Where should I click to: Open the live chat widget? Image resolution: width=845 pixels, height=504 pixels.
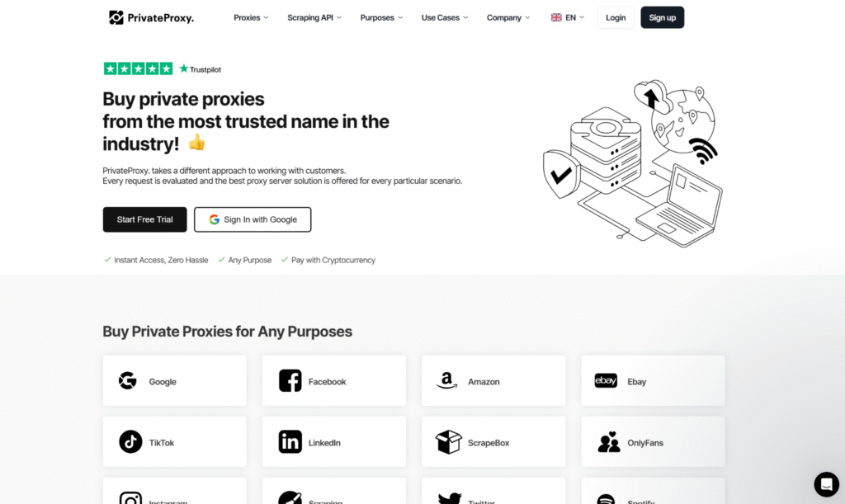[825, 483]
